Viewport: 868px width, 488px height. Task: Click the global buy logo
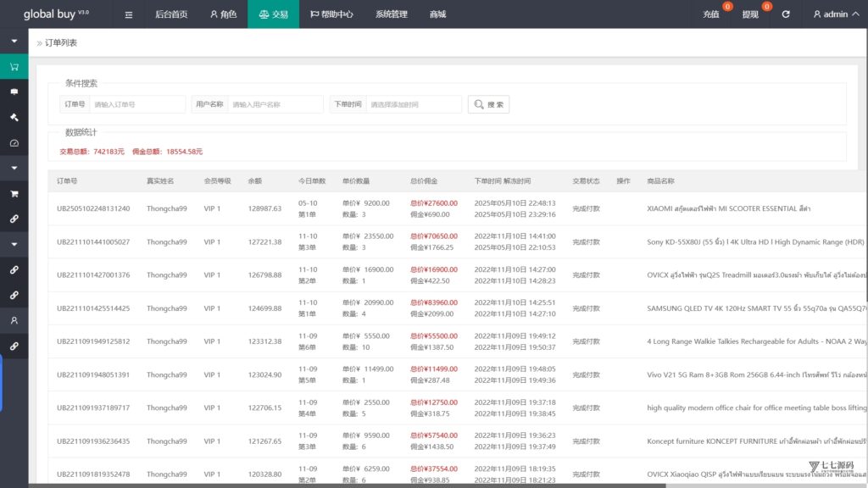pos(56,14)
